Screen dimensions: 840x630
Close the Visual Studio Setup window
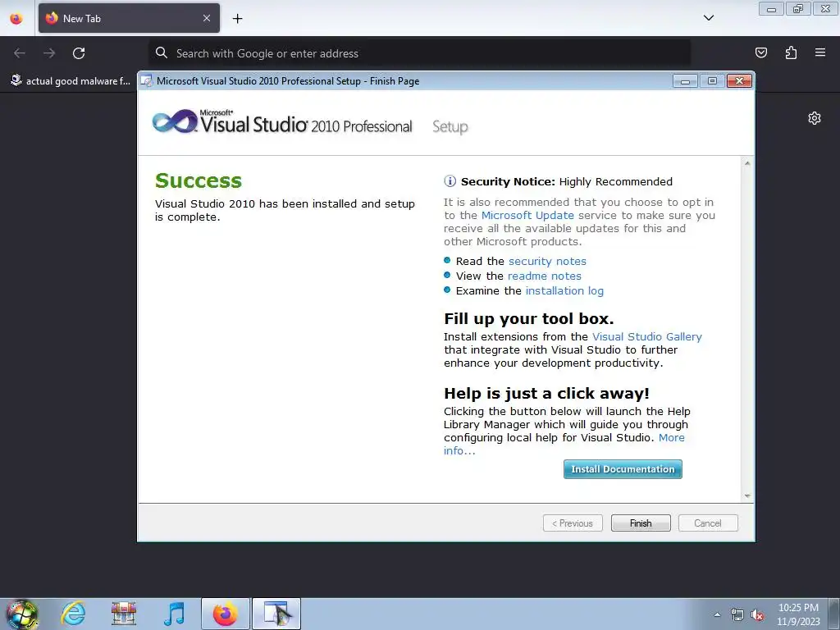click(x=740, y=81)
